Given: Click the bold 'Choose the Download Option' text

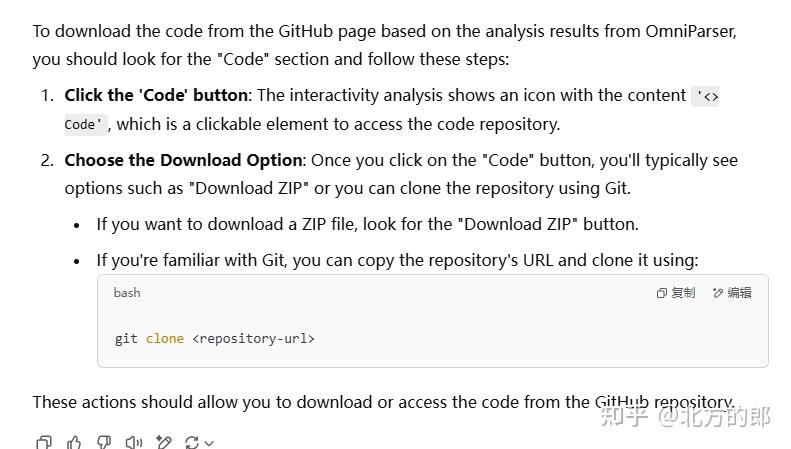Looking at the screenshot, I should tap(183, 160).
